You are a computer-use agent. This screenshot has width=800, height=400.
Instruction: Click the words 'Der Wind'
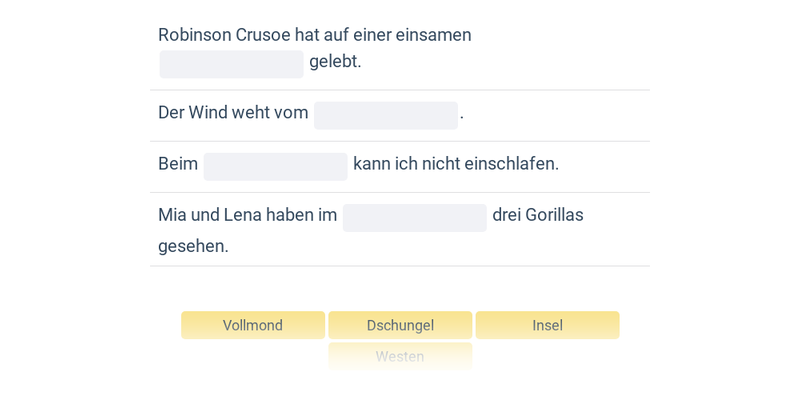(192, 113)
